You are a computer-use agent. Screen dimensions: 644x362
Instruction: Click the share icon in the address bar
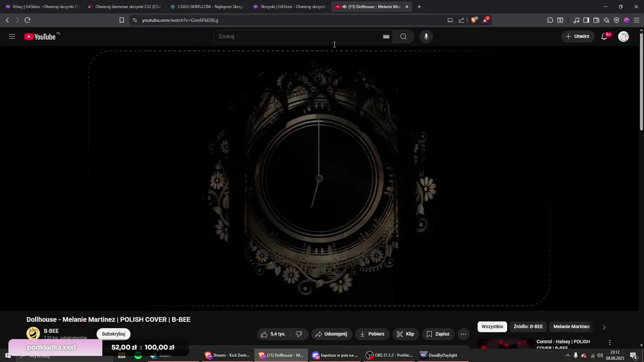coord(461,20)
